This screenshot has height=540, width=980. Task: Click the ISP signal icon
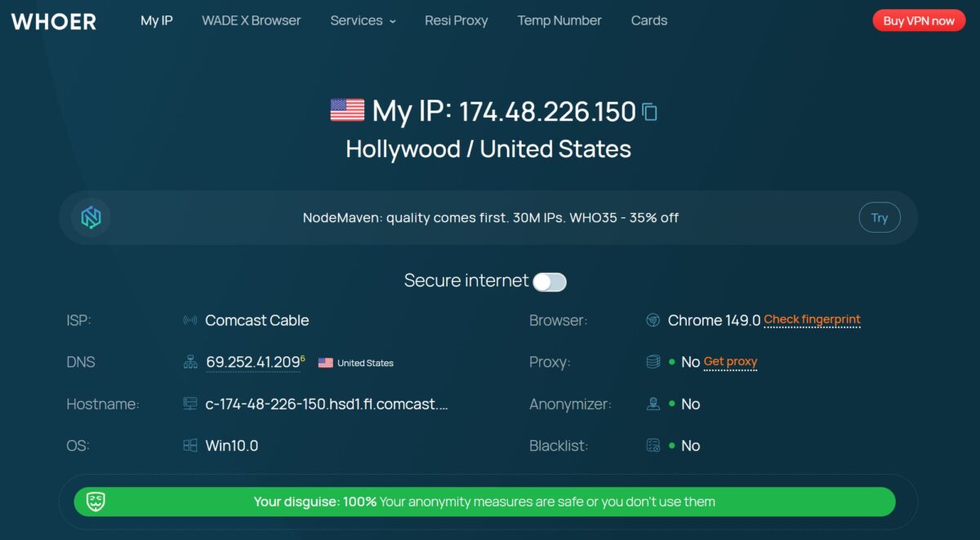coord(190,320)
